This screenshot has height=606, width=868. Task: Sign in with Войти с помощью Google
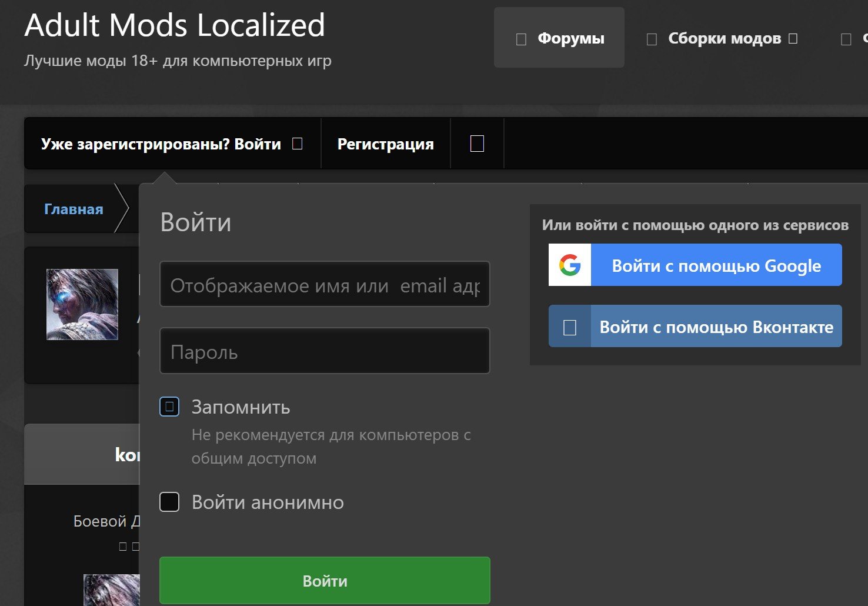(716, 265)
